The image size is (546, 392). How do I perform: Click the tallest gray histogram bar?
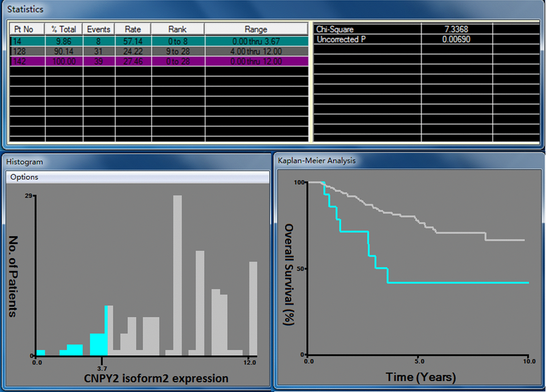tap(178, 274)
